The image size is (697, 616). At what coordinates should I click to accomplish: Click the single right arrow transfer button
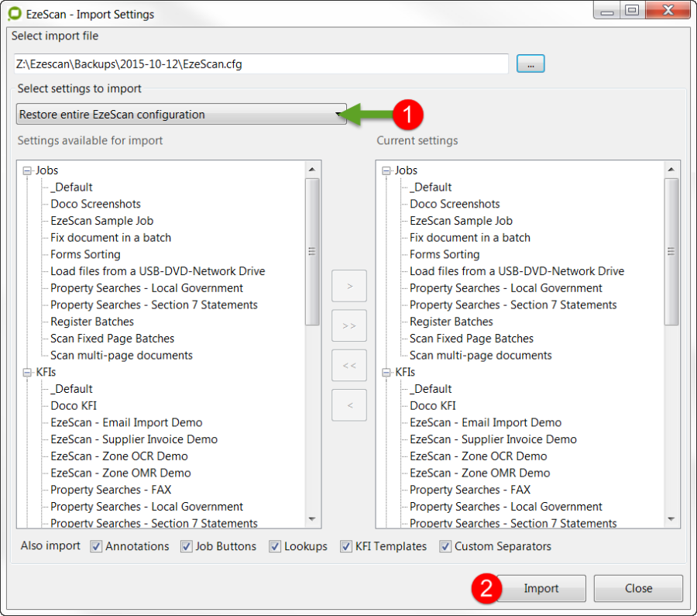point(349,286)
